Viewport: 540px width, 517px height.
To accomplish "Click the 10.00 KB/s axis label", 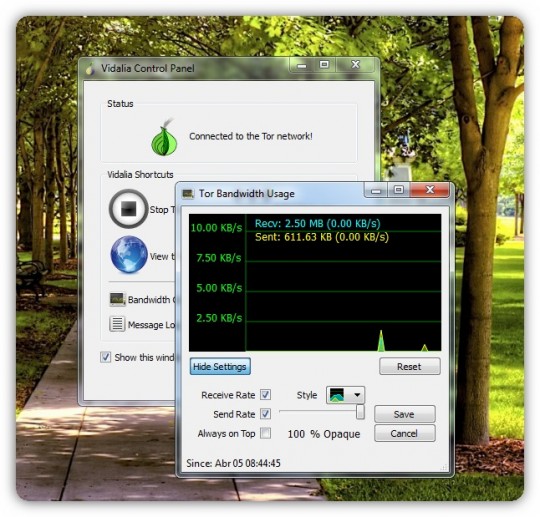I will tap(216, 228).
